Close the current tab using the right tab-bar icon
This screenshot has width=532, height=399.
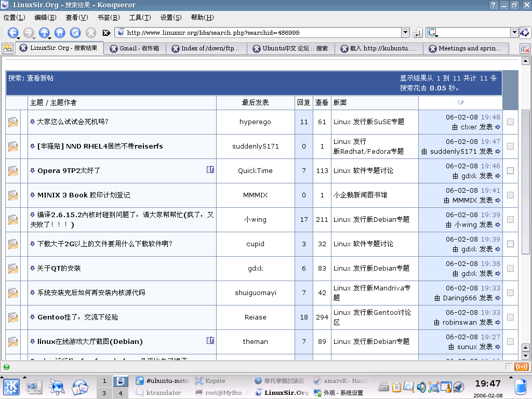tap(525, 49)
